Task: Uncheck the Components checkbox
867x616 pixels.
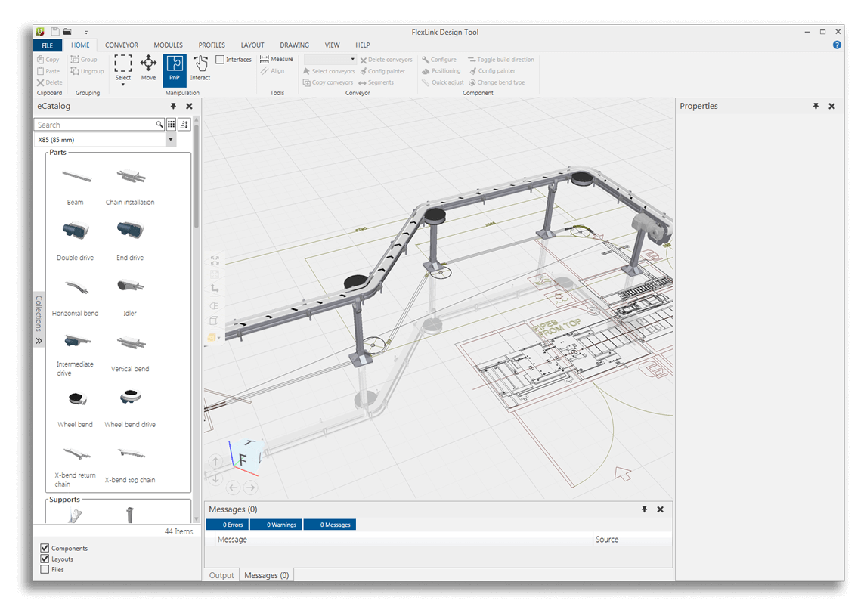Action: point(45,548)
